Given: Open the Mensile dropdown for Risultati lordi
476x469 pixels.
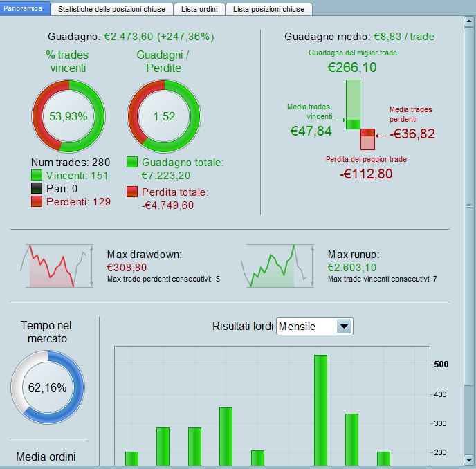Looking at the screenshot, I should (x=315, y=327).
